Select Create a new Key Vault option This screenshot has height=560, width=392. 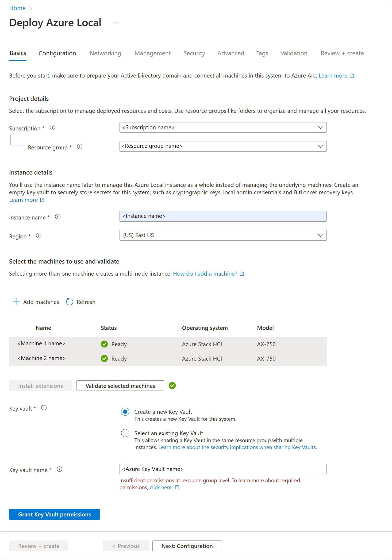pyautogui.click(x=125, y=412)
